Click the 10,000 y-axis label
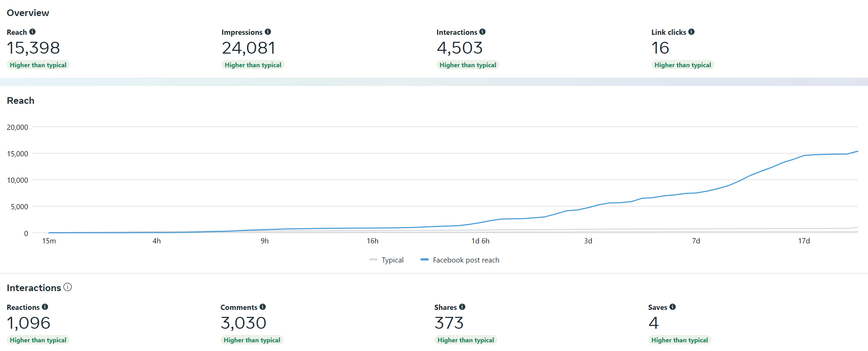This screenshot has height=351, width=868. [17, 180]
